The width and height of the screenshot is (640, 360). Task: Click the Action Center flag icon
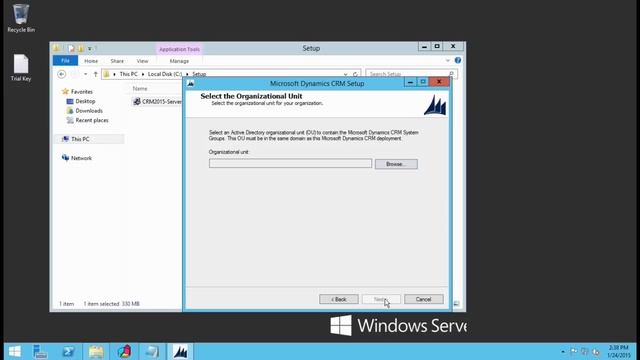[x=574, y=351]
